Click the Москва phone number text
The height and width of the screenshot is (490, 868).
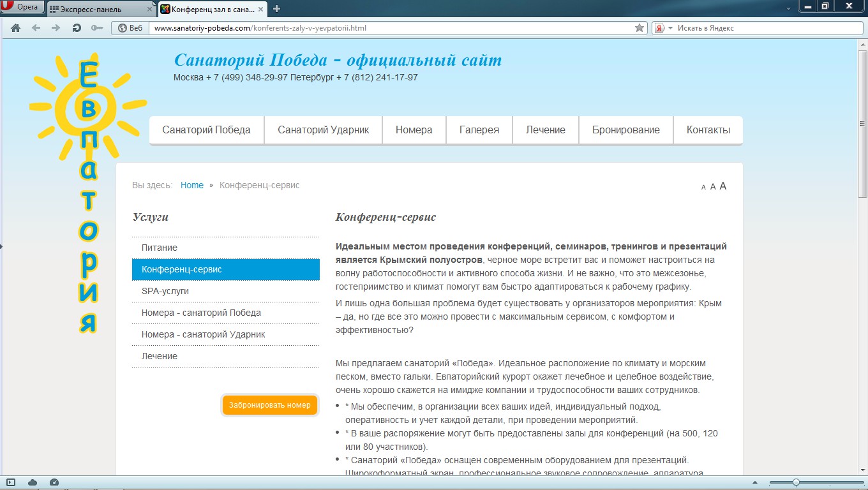point(230,77)
